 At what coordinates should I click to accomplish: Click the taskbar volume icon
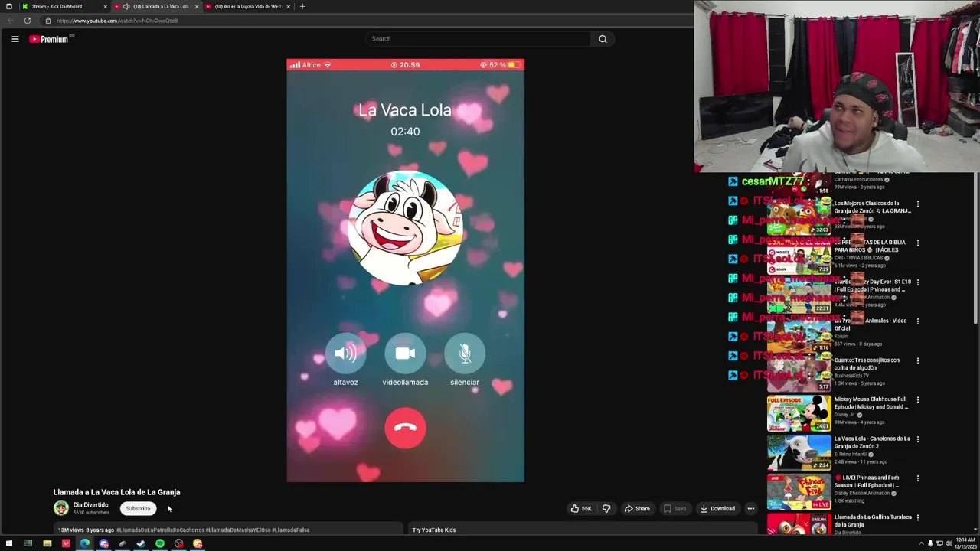pos(949,543)
